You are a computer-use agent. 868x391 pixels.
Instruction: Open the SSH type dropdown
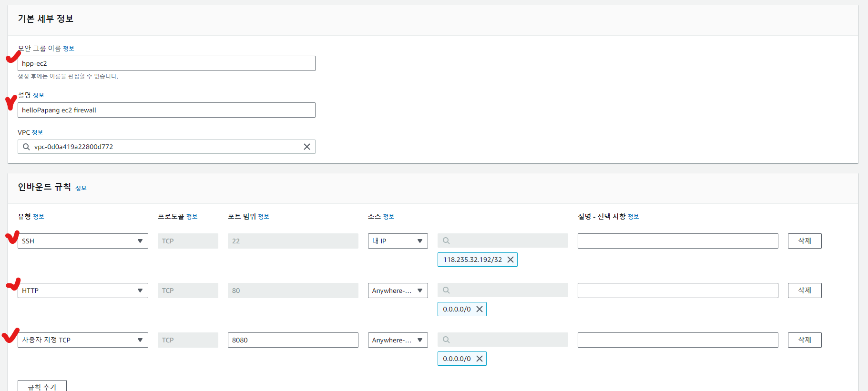(82, 241)
